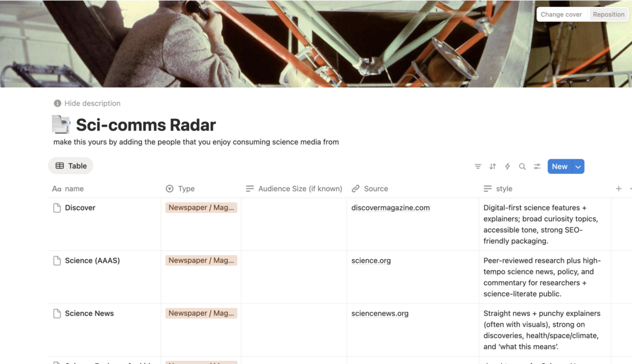
Task: Open the sciencenews.org link
Action: tap(380, 313)
